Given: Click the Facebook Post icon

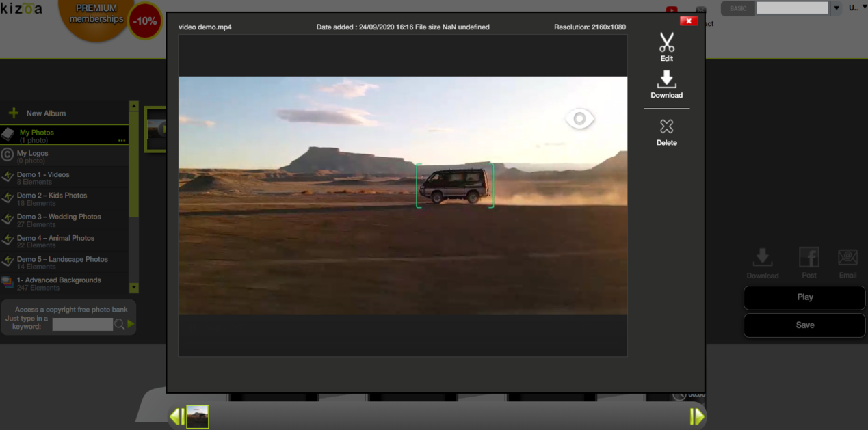Looking at the screenshot, I should [x=809, y=258].
